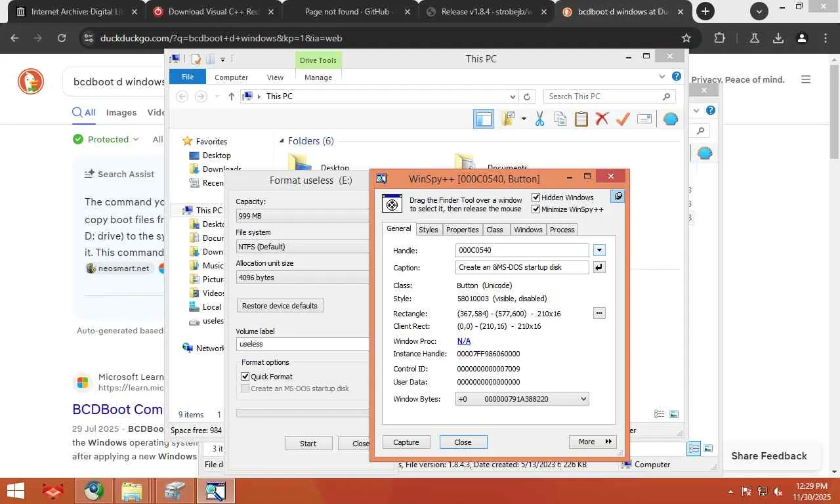840x504 pixels.
Task: Open the Handle dropdown arrow in WinSpy++
Action: click(598, 250)
